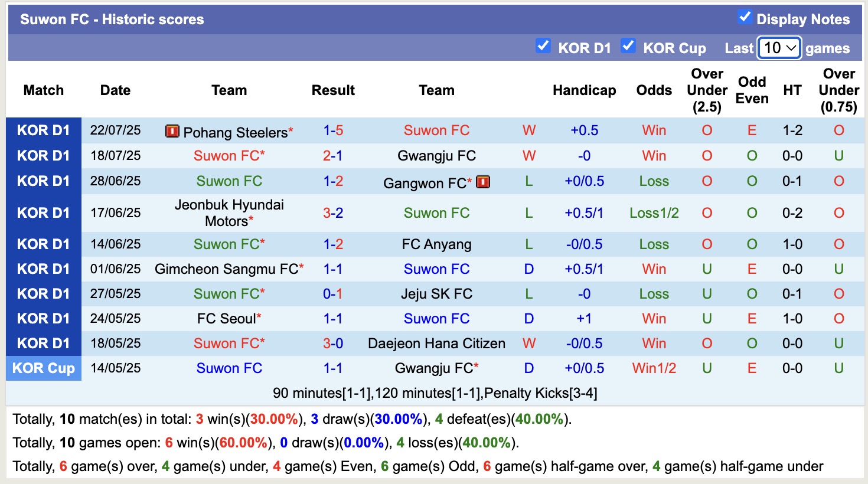Screen dimensions: 868x484
Task: Open the Suwon FC link in the 22/07/25 match
Action: (x=436, y=130)
